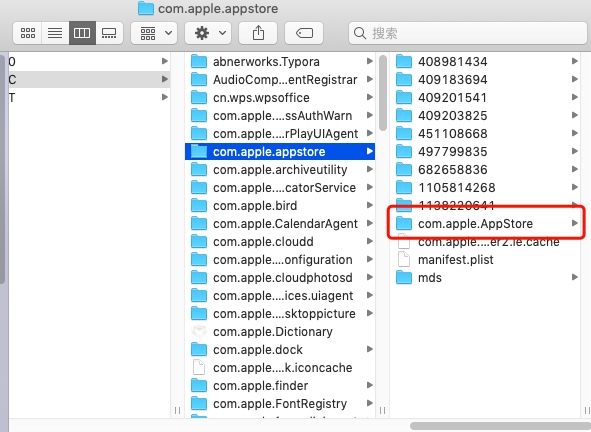
Task: Select the com.apple.appstore folder
Action: [280, 152]
